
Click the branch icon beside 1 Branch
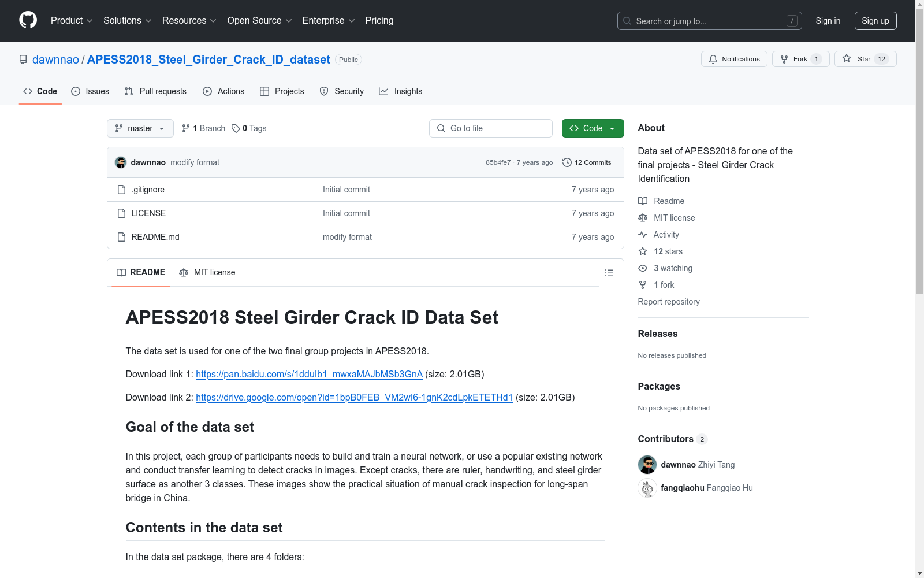186,128
